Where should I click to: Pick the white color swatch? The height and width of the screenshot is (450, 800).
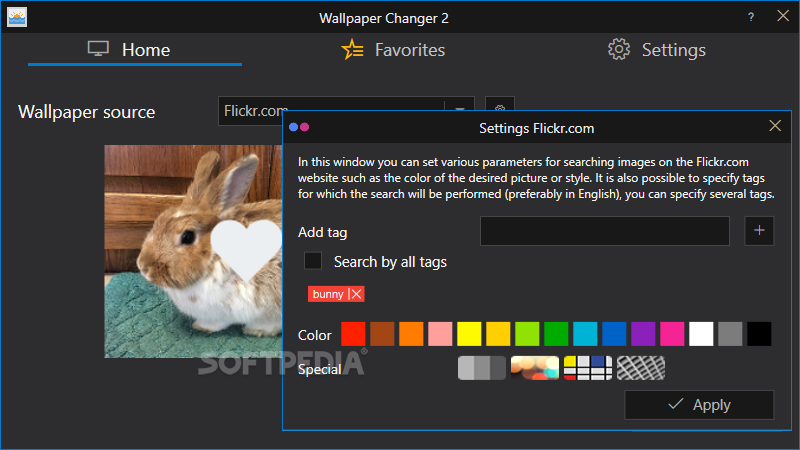tap(701, 334)
